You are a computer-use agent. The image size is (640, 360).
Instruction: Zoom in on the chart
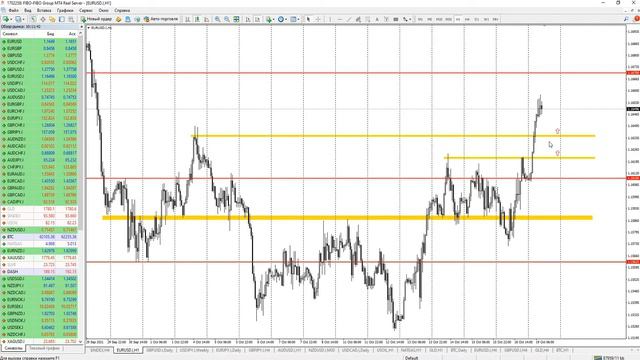(218, 19)
